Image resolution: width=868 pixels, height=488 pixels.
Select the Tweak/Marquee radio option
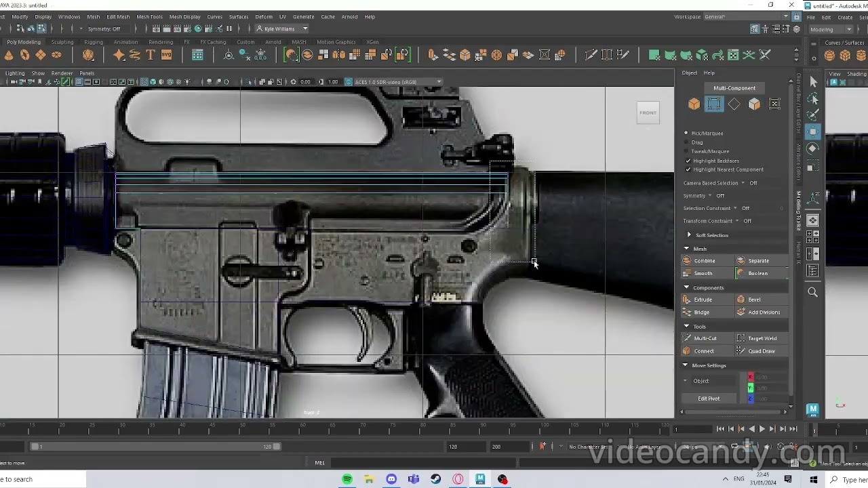(x=686, y=151)
